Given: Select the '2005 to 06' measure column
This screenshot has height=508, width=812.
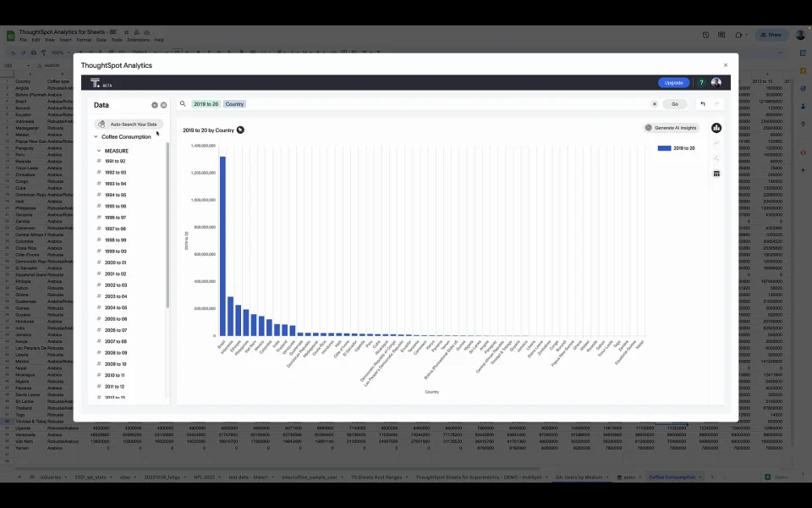Looking at the screenshot, I should pyautogui.click(x=116, y=319).
